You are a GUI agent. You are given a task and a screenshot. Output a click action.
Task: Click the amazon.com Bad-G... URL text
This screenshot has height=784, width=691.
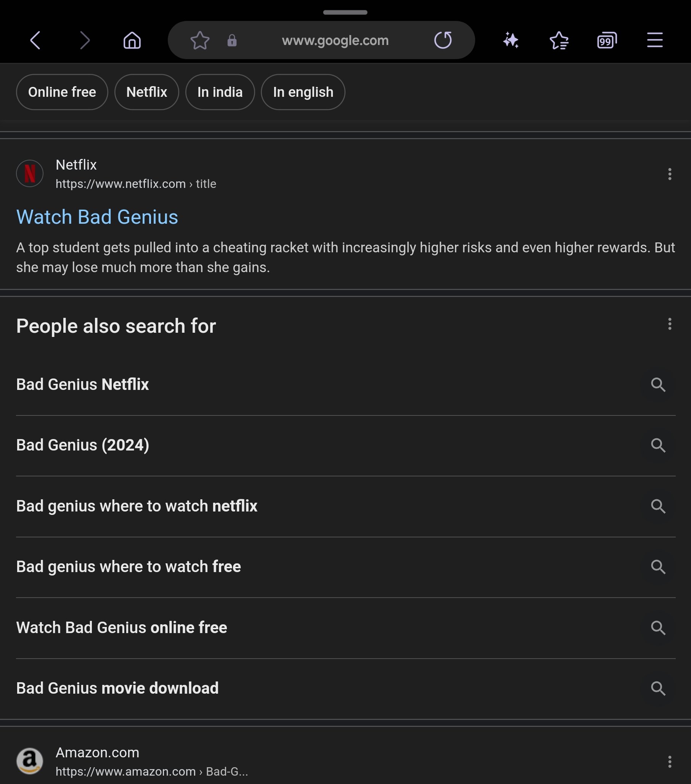tap(152, 771)
